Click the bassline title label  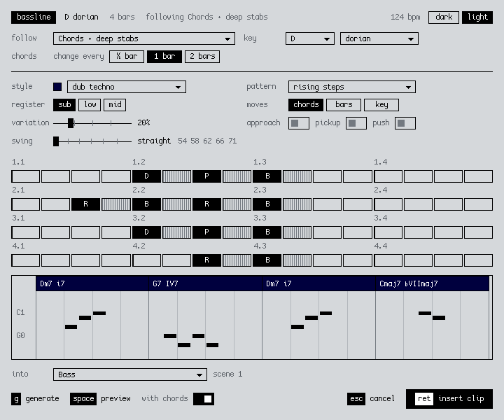pyautogui.click(x=34, y=17)
